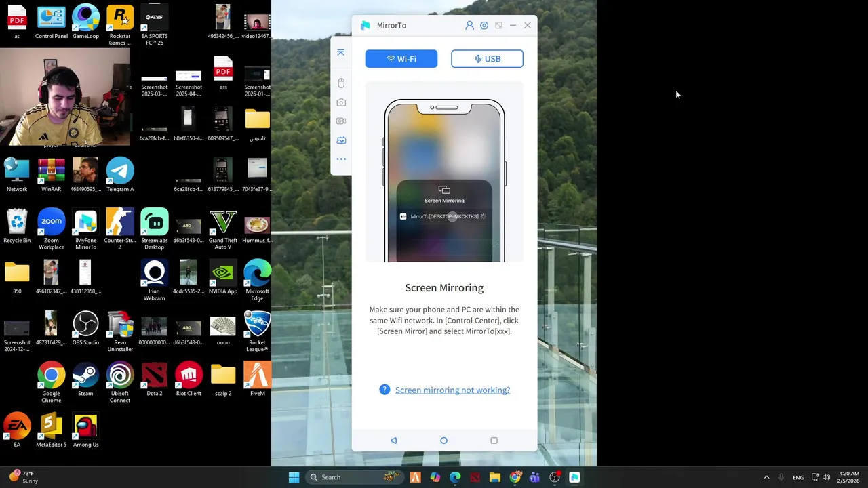Expand the system tray hidden icons chevron

point(767,477)
